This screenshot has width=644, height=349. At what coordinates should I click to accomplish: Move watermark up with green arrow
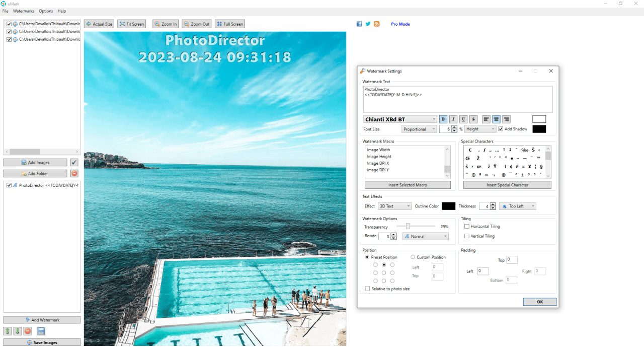tap(8, 331)
